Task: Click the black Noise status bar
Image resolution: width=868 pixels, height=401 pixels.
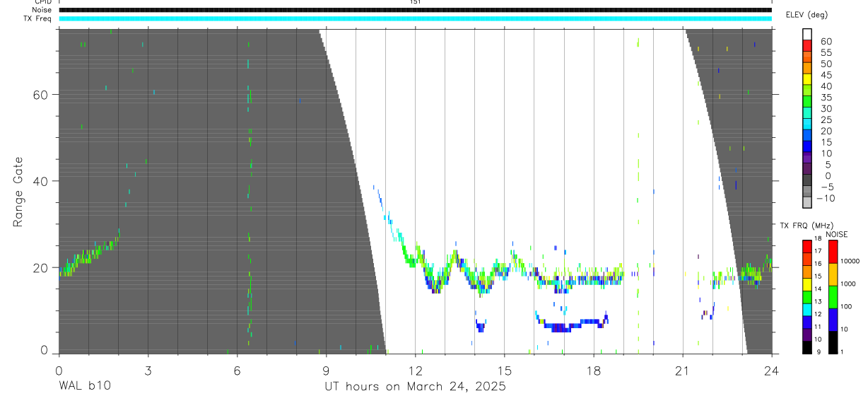Action: coord(415,10)
